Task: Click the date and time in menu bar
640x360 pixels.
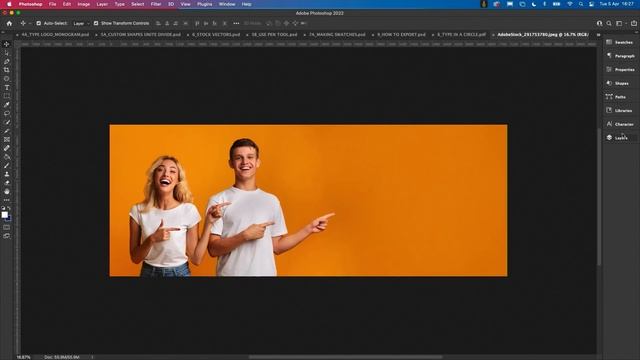Action: tap(616, 4)
